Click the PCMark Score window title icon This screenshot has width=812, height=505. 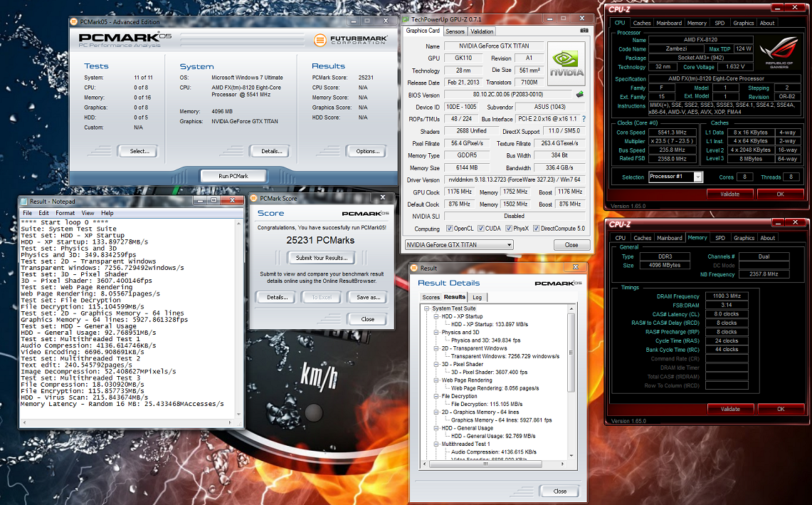tap(254, 198)
